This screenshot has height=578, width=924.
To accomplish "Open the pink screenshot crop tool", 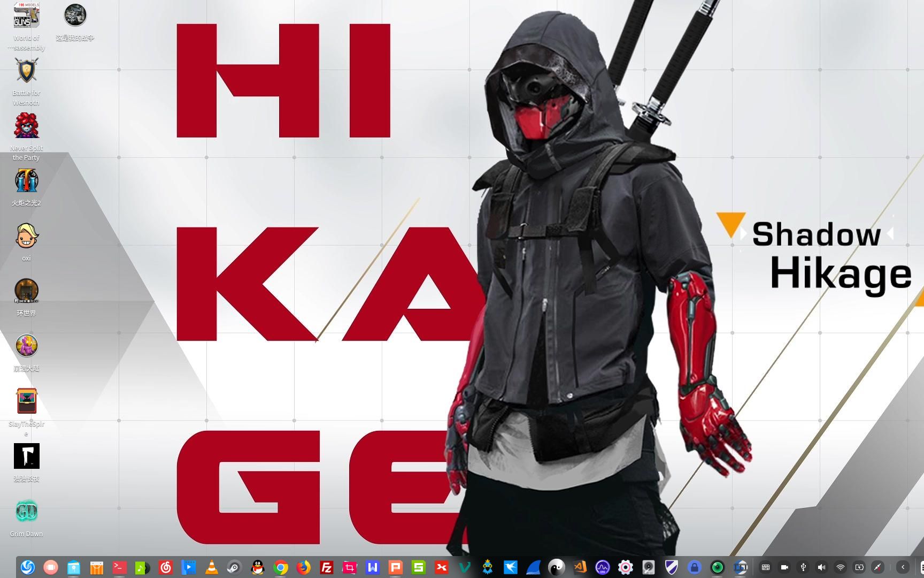I will [x=350, y=567].
